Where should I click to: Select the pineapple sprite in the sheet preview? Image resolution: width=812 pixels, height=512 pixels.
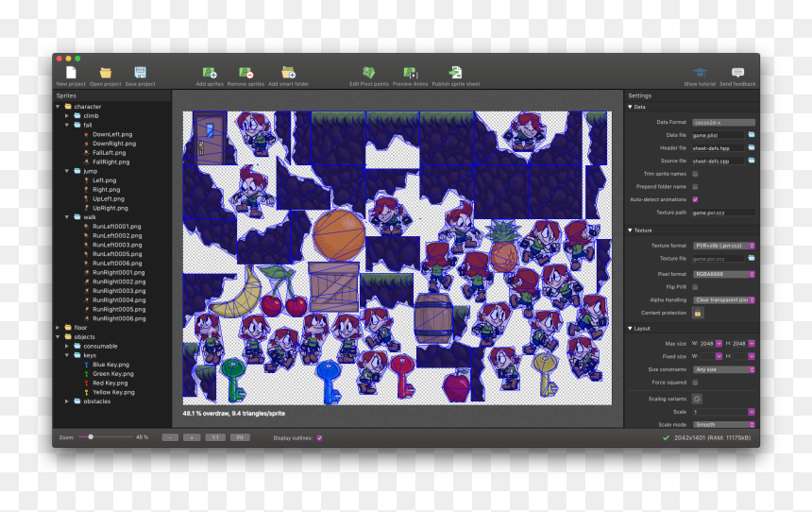tap(503, 247)
